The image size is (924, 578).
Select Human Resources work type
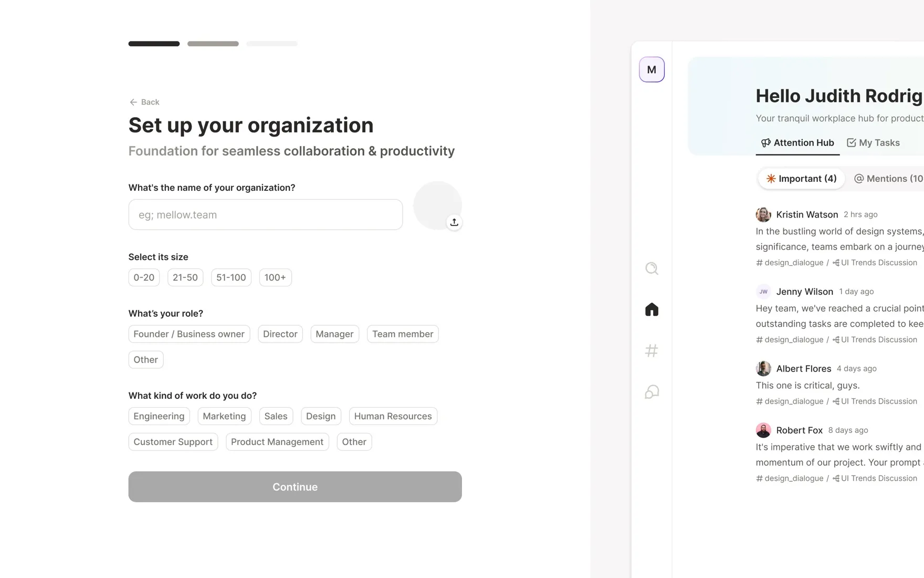(x=393, y=416)
